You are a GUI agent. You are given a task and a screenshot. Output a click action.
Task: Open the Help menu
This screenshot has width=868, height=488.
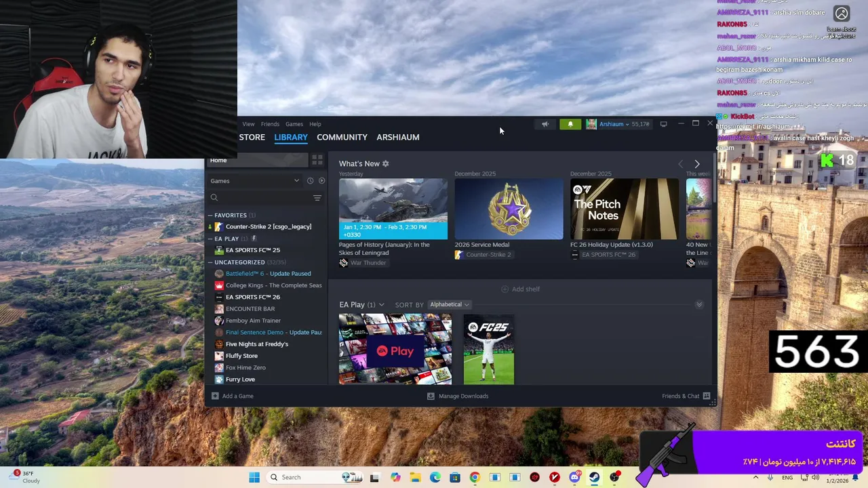click(x=315, y=124)
